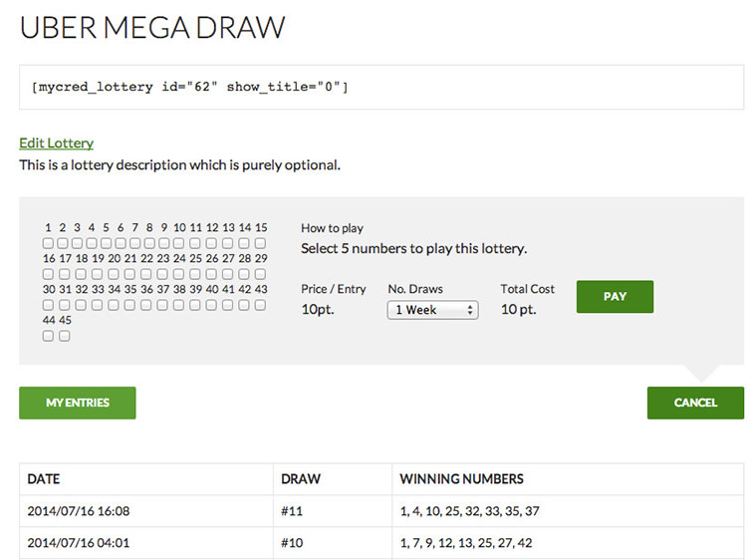
Task: Click the mycred_lottery shortcode box
Action: [381, 88]
